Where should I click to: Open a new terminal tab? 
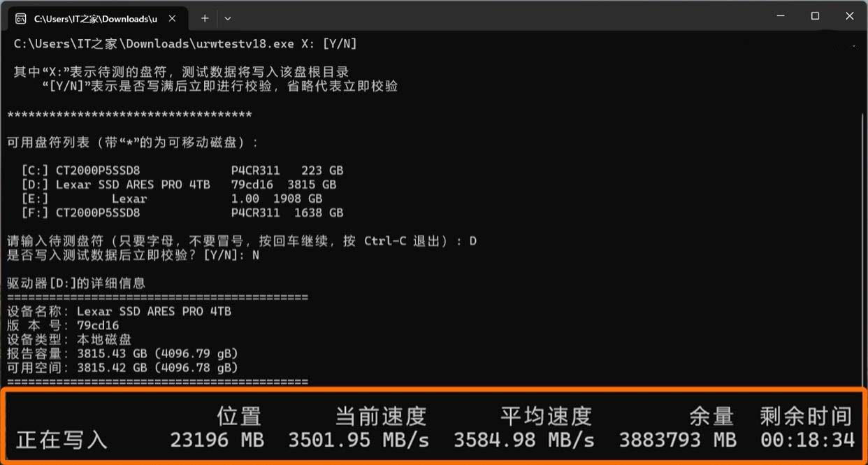[x=205, y=18]
